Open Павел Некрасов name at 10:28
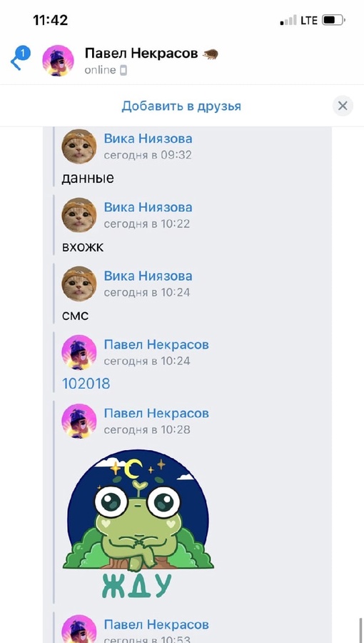The width and height of the screenshot is (364, 643). point(156,413)
